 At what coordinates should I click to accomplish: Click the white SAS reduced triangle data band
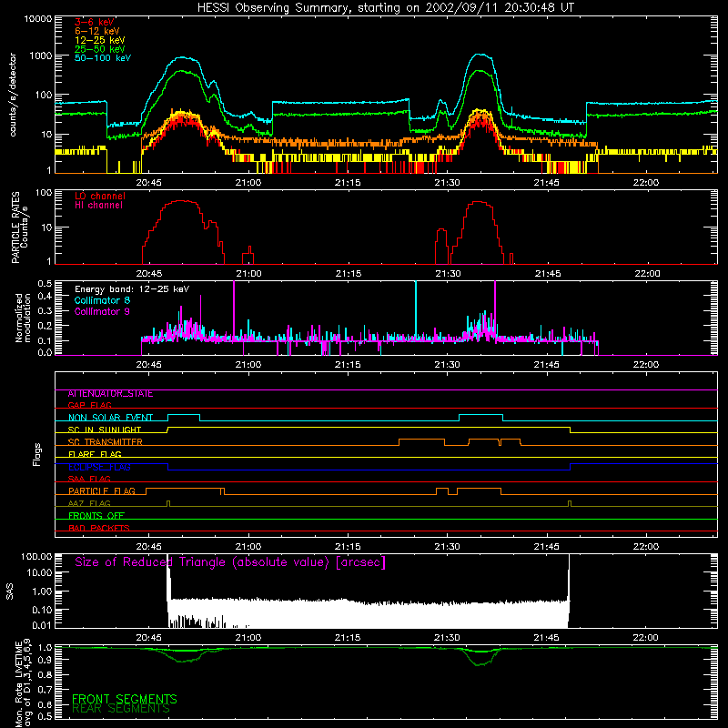coord(369,612)
